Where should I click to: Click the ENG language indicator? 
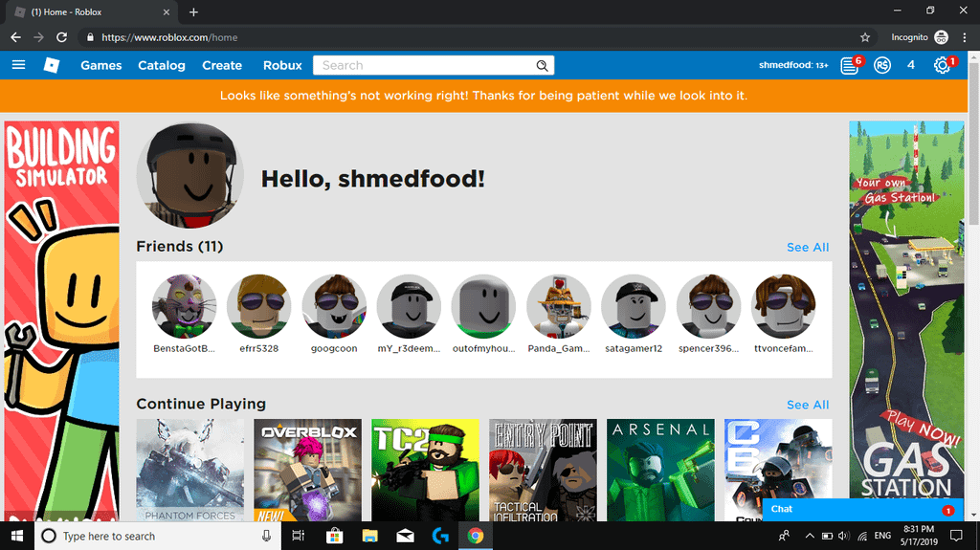click(881, 536)
